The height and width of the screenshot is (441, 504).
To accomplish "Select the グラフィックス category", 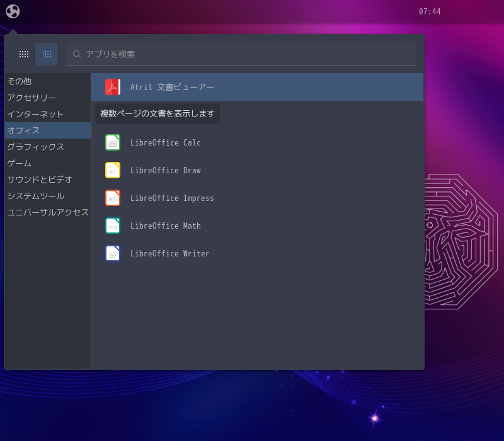I will 48,147.
